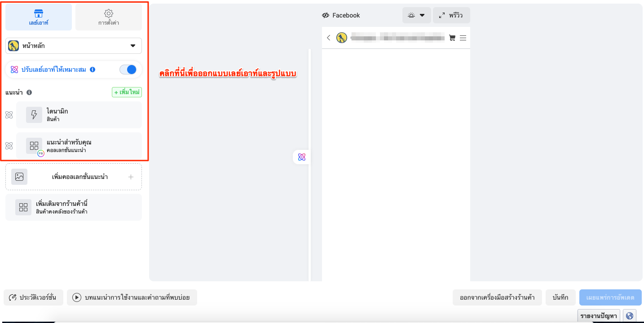Click the globe language icon
Image resolution: width=644 pixels, height=323 pixels.
(630, 316)
